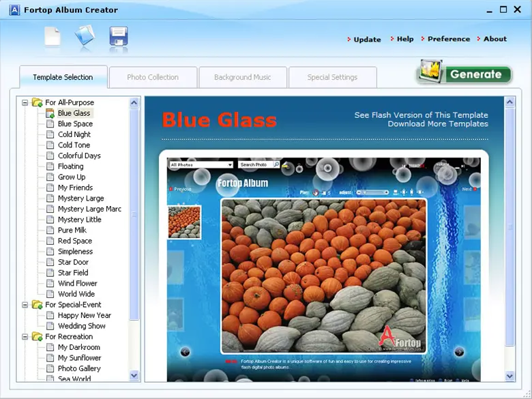This screenshot has height=399, width=532.
Task: Click the left round arrow button in preview
Action: (x=185, y=352)
